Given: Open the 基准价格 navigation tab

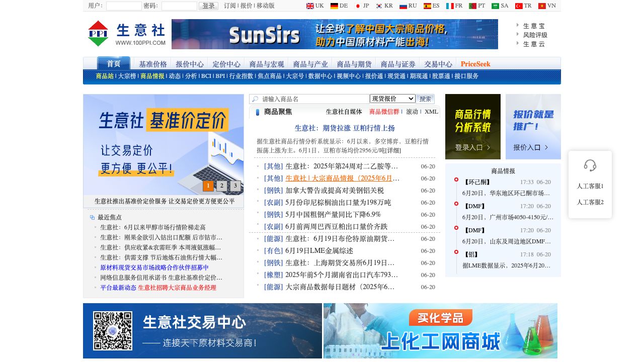Looking at the screenshot, I should click(153, 64).
